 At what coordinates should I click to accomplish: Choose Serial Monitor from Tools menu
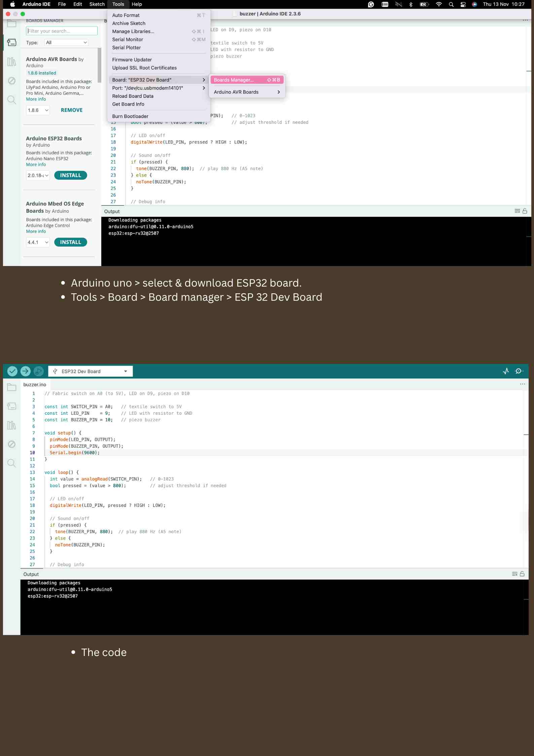point(128,39)
